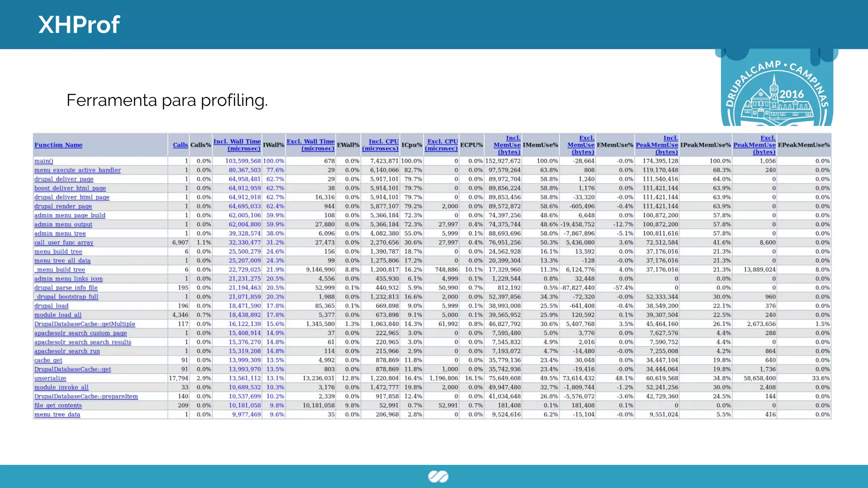Select peak memory value 174,395,128
This screenshot has height=488, width=868.
660,161
